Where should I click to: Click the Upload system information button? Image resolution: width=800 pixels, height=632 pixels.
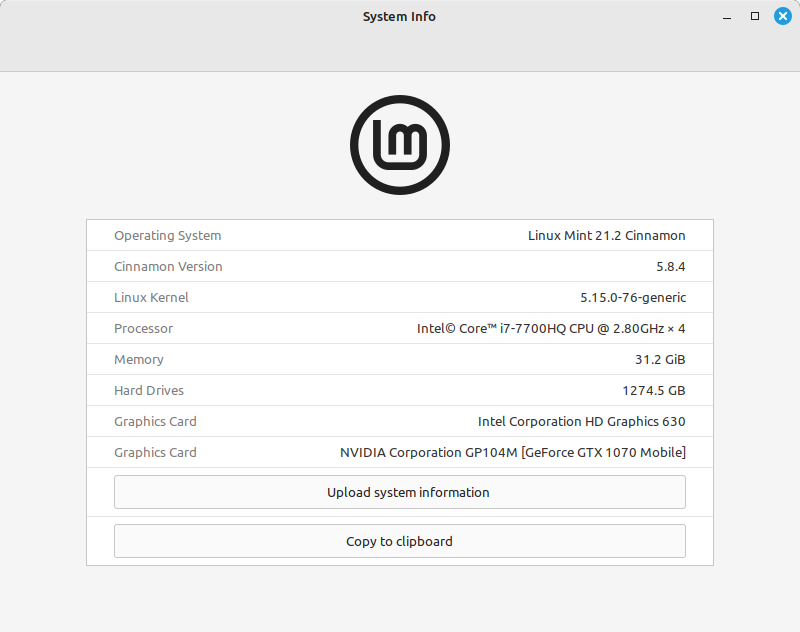[399, 492]
